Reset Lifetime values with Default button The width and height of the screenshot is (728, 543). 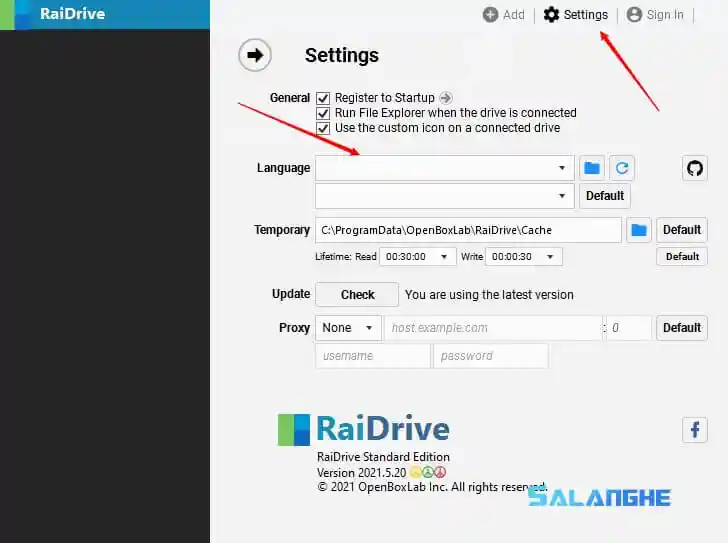click(682, 257)
